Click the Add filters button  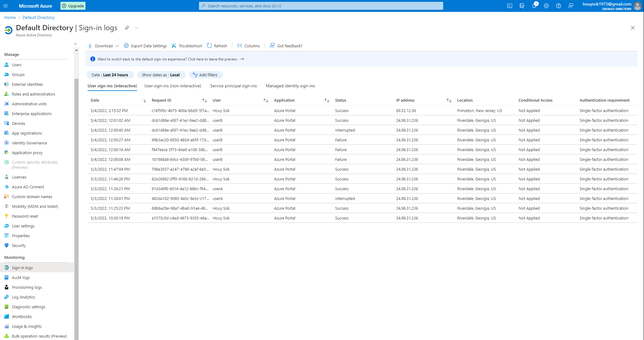pyautogui.click(x=205, y=75)
